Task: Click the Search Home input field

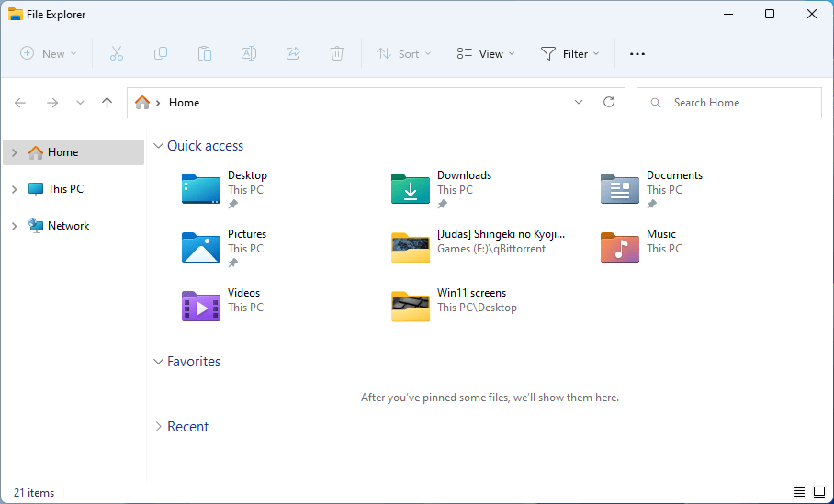Action: click(x=729, y=103)
